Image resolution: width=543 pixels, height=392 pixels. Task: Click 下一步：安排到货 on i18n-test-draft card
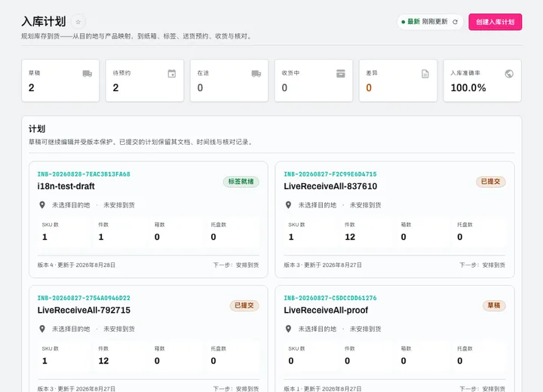coord(236,265)
